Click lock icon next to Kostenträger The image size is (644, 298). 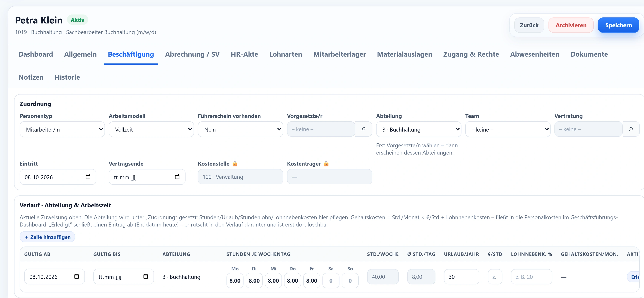(326, 164)
